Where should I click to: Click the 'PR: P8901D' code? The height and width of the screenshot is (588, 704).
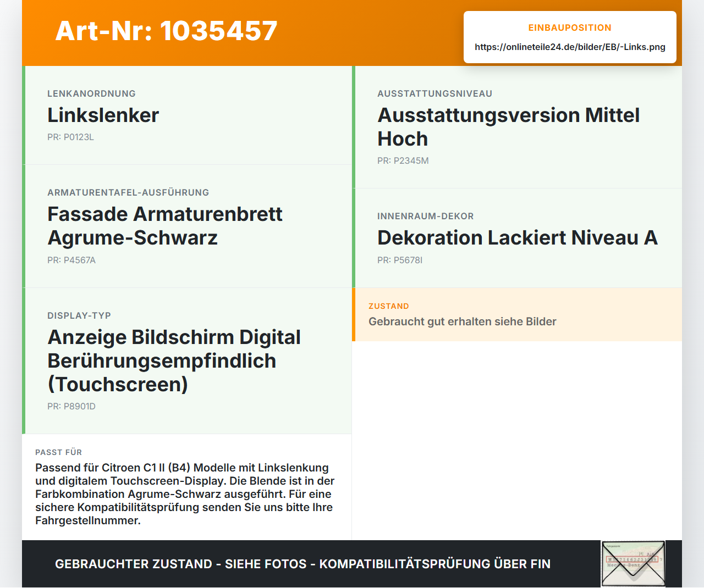(71, 406)
